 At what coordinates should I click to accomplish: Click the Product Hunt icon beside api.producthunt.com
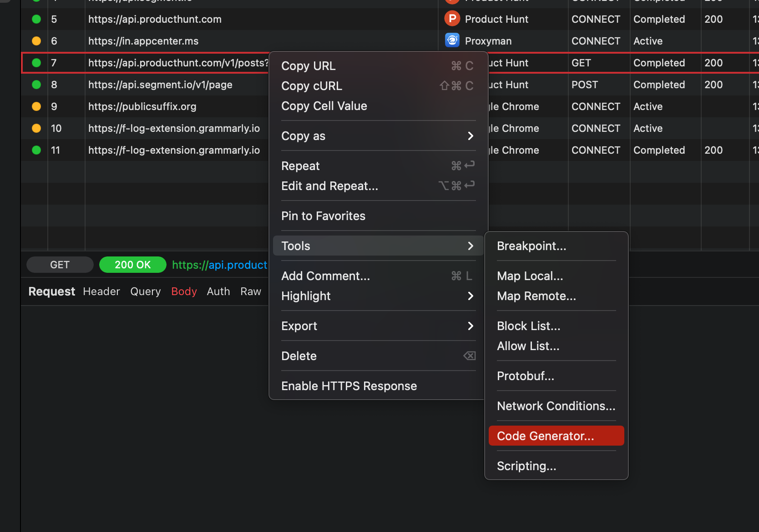[x=452, y=19]
